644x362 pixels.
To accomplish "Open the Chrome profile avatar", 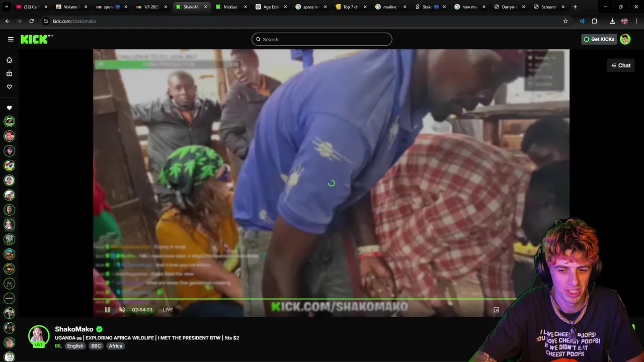I will (624, 21).
